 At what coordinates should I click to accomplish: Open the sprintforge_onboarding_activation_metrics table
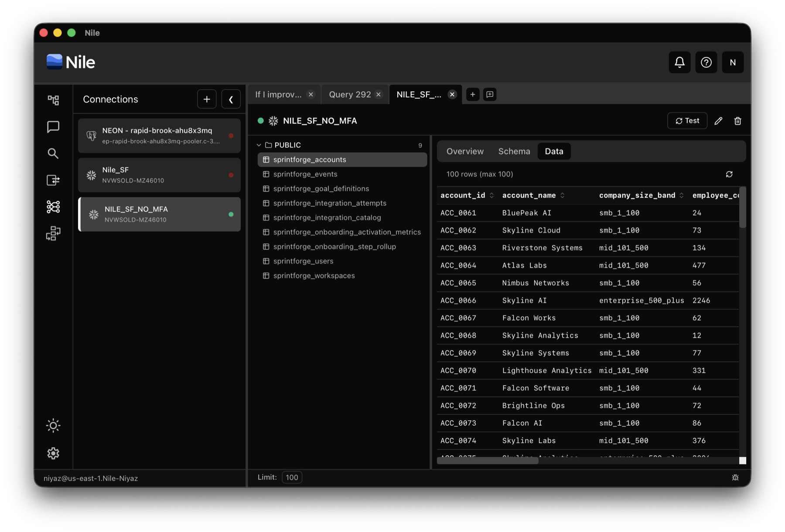pyautogui.click(x=342, y=232)
